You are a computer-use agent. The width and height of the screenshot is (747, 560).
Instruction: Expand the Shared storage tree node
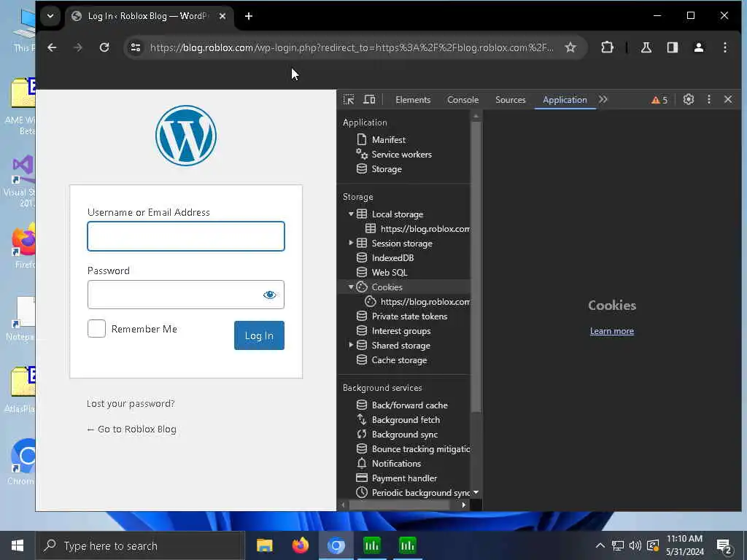351,345
